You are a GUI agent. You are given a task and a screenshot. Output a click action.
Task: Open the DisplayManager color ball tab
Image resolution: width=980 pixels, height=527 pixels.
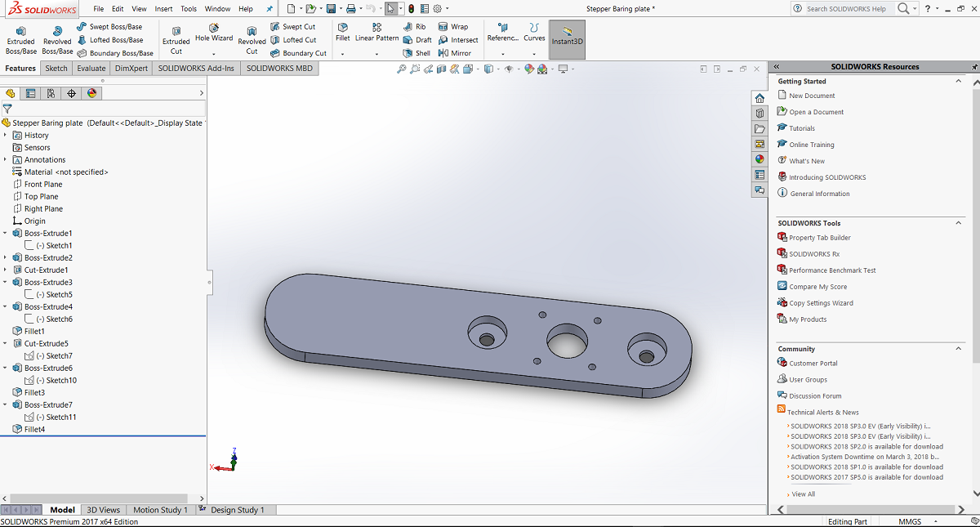pyautogui.click(x=91, y=93)
